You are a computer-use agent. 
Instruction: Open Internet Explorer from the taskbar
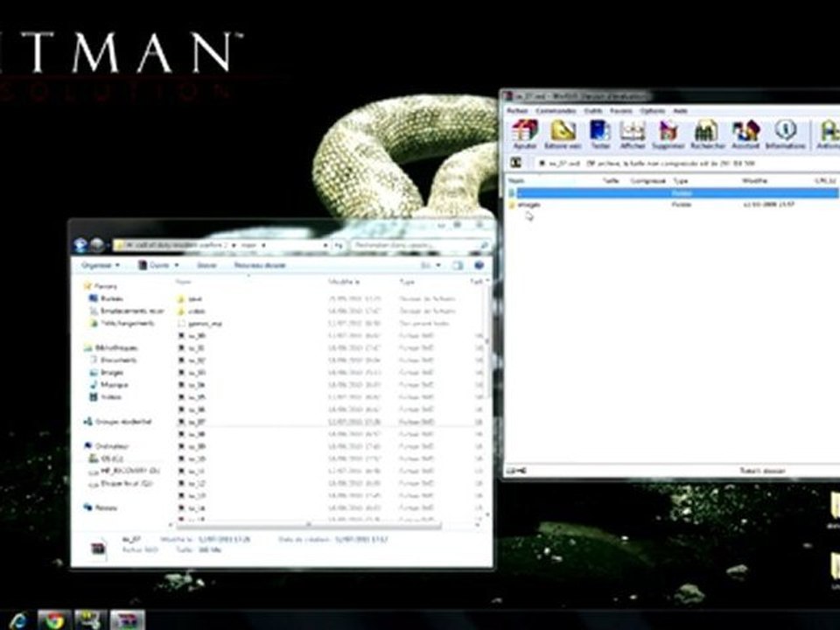point(17,620)
